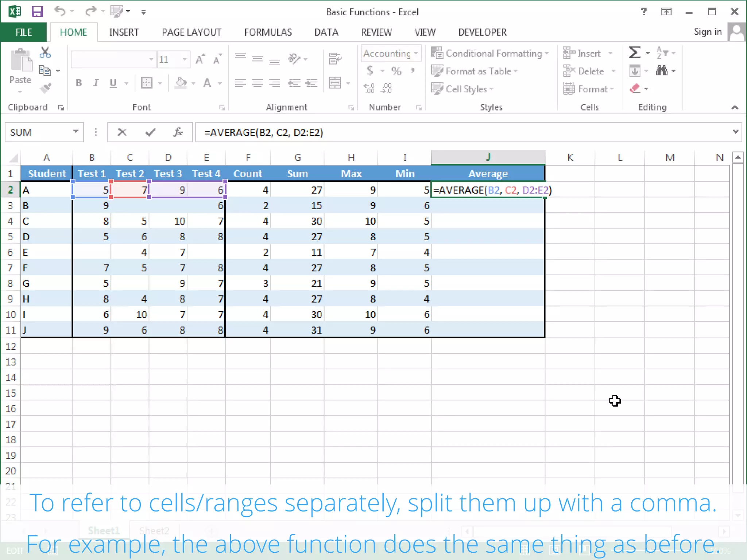Viewport: 747px width, 560px height.
Task: Toggle Italic formatting
Action: tap(96, 83)
